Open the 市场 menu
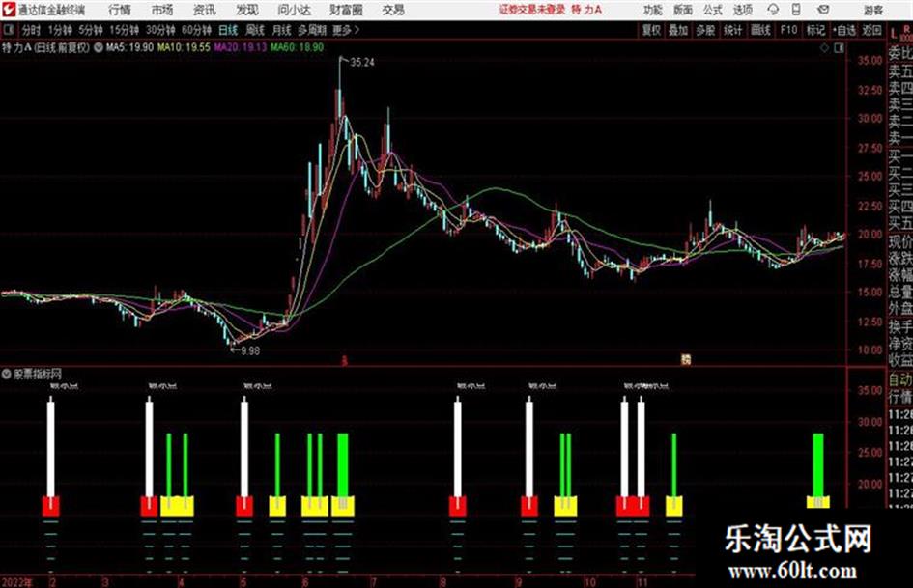913x588 pixels. click(x=162, y=10)
